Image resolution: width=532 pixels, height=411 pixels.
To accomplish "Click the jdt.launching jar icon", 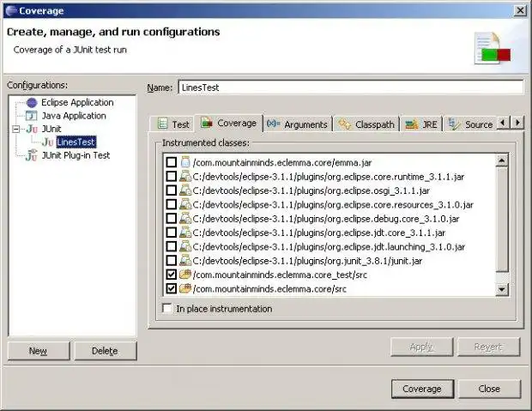I will pos(185,247).
